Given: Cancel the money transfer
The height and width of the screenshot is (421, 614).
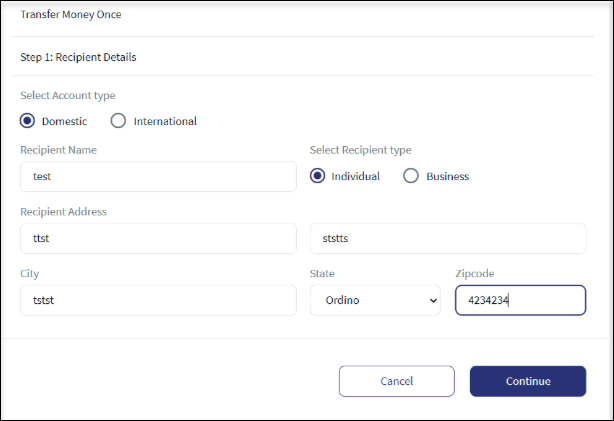Looking at the screenshot, I should (x=397, y=381).
